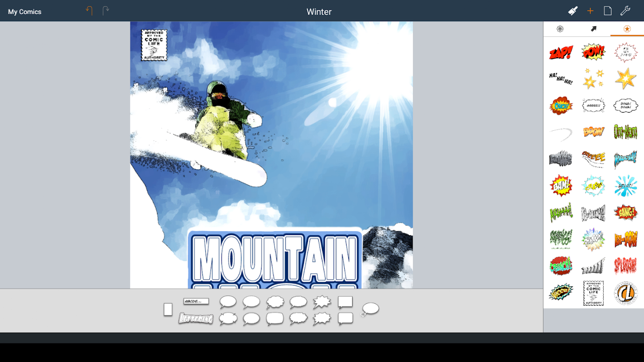Screen dimensions: 644x362
Task: Select the orange star stickers tab
Action: coord(627,29)
